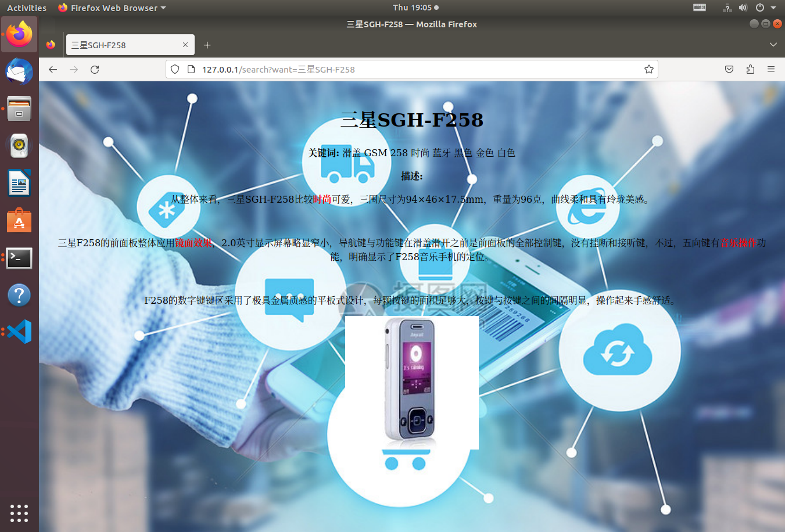Screen dimensions: 785x532
Task: Click the forward navigation arrow
Action: [74, 70]
